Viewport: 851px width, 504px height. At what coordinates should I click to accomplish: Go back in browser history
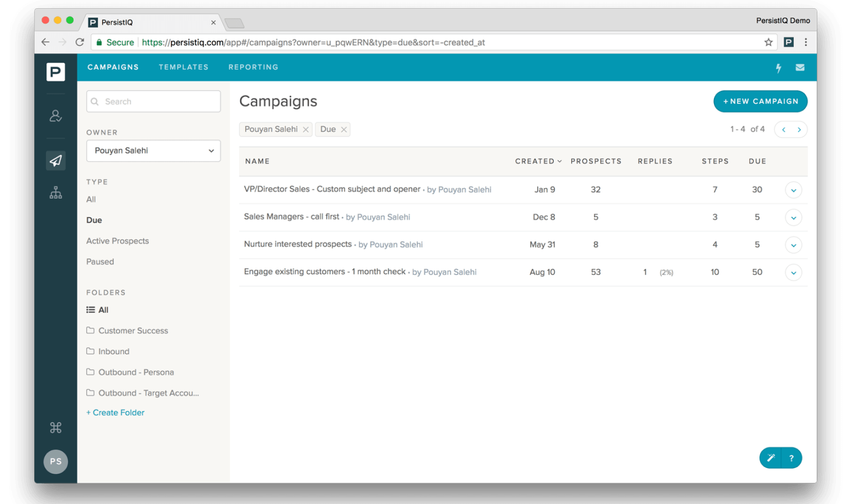point(45,42)
